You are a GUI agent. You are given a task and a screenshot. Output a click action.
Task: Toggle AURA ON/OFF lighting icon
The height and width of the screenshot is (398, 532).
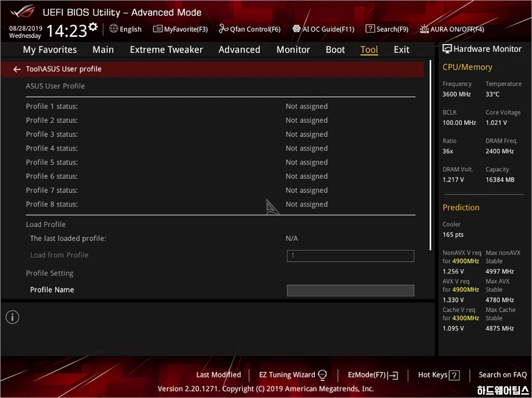click(424, 29)
